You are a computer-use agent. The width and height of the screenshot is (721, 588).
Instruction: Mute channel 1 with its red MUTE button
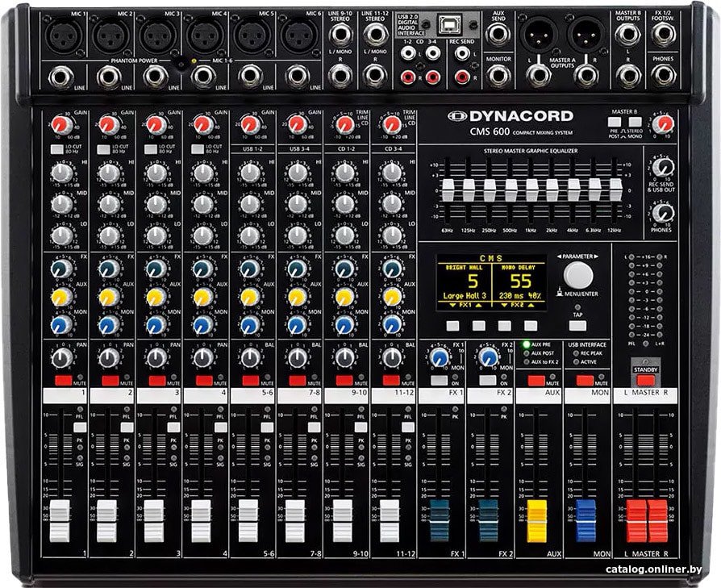pos(63,380)
